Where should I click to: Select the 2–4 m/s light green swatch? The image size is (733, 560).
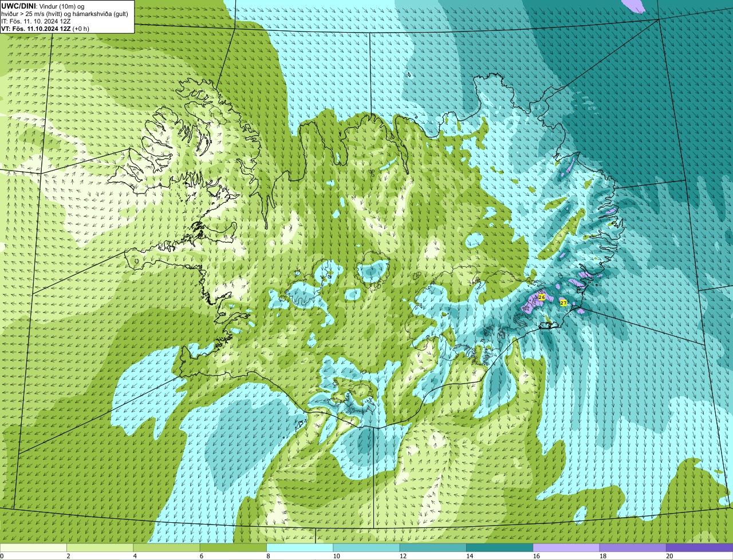100,547
